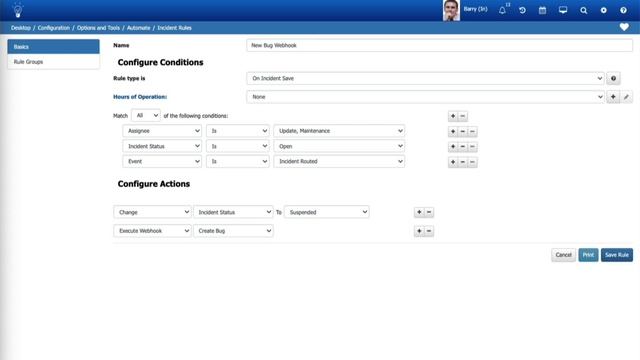This screenshot has width=640, height=360.
Task: Open the Execute Webhook action dropdown
Action: [x=152, y=231]
